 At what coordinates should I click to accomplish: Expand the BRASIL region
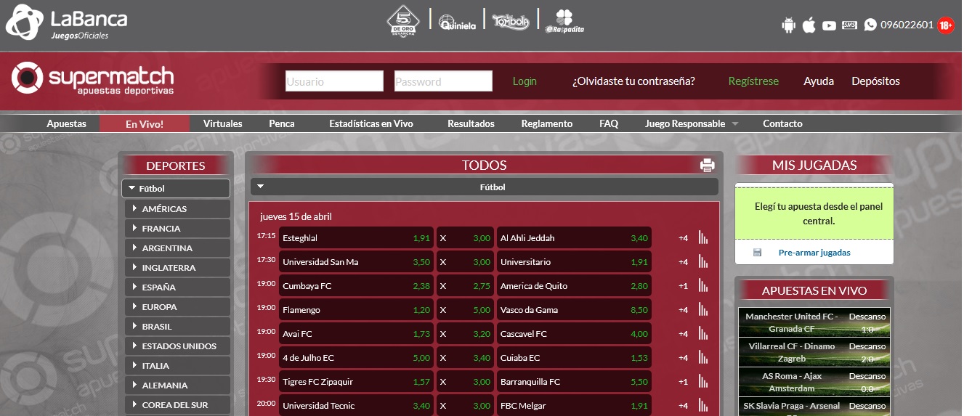(x=177, y=326)
